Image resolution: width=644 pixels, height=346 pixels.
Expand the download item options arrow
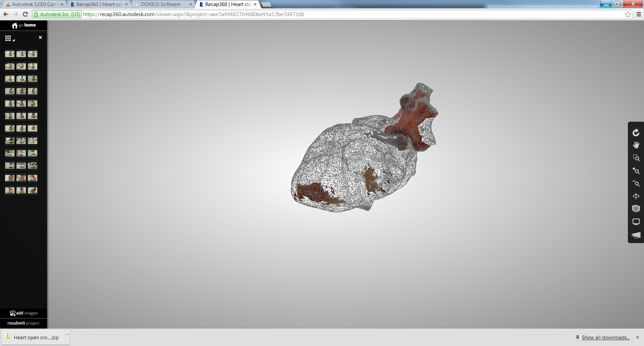[x=67, y=337]
